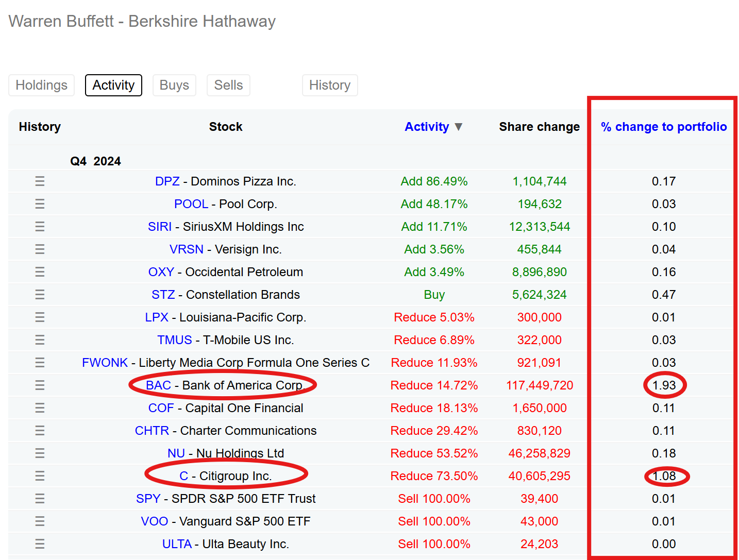Select the Activity tab

pos(113,85)
